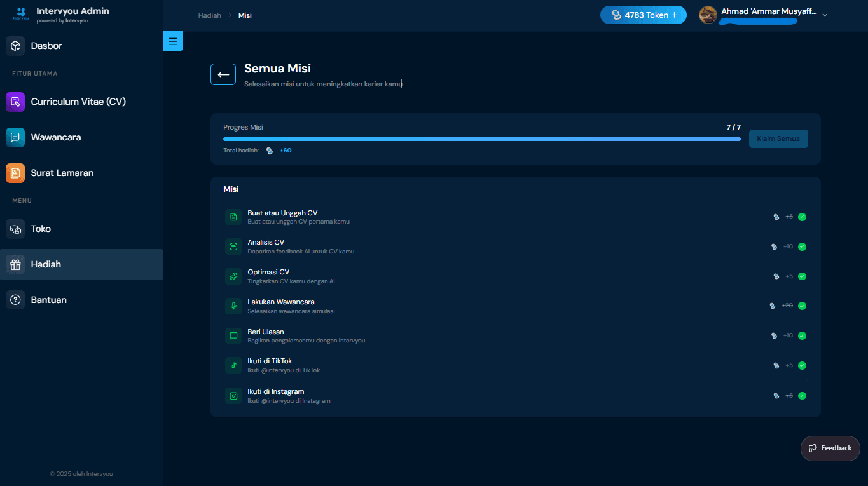Click the Toko coins icon
Screen dimensions: 868x486
(x=15, y=229)
